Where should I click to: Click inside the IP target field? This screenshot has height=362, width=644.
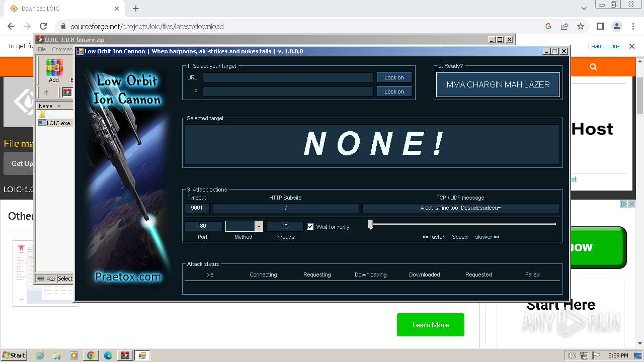[x=288, y=92]
